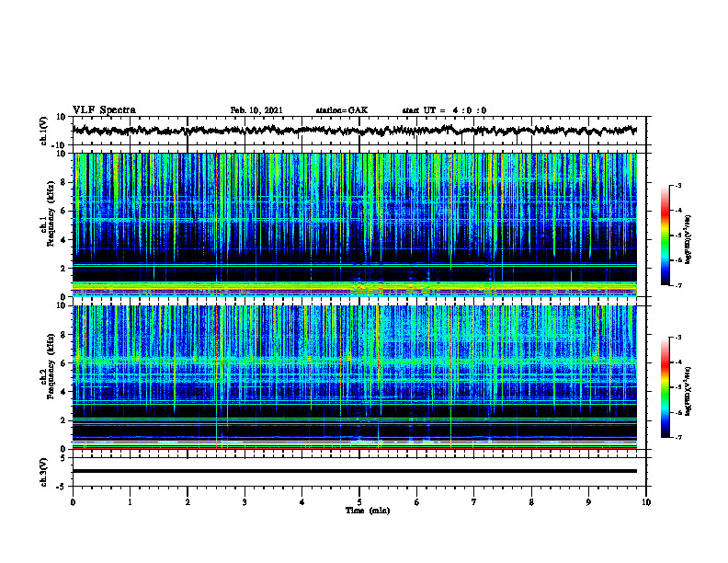Click the "-7" tick on ch.2 colorbar

point(678,438)
